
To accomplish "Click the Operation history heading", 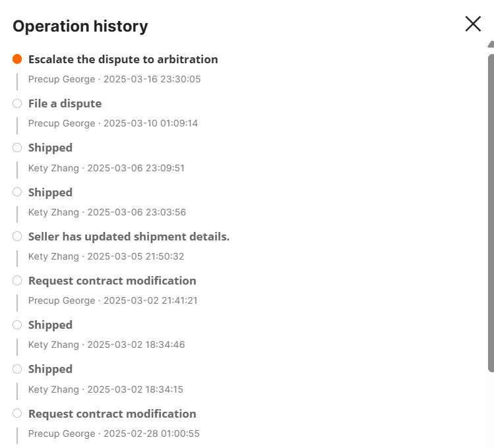I will coord(80,26).
